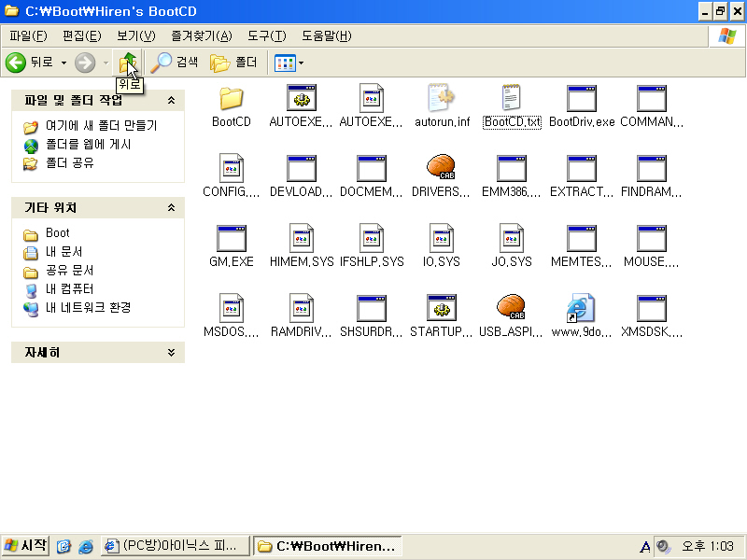The width and height of the screenshot is (747, 560).
Task: Select the DRIVERS cabinet file icon
Action: pyautogui.click(x=441, y=169)
